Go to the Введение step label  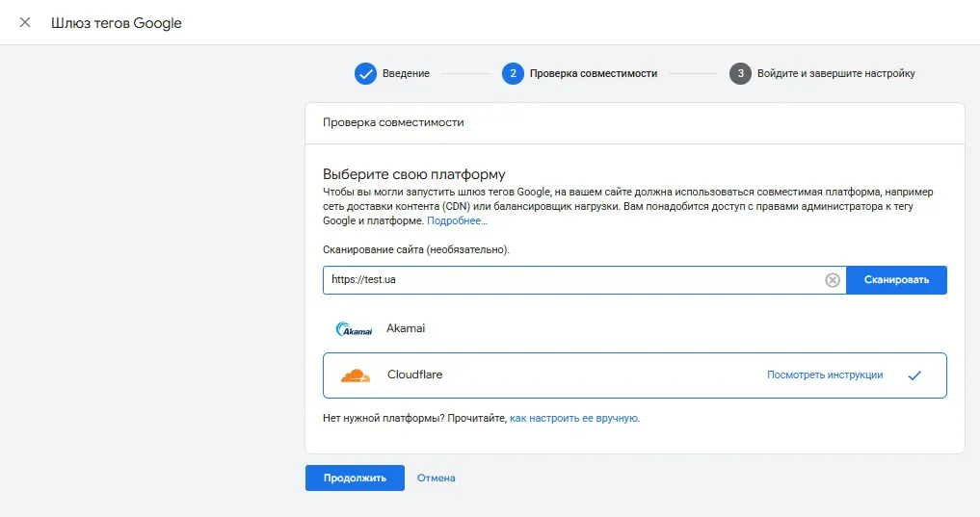click(x=406, y=74)
